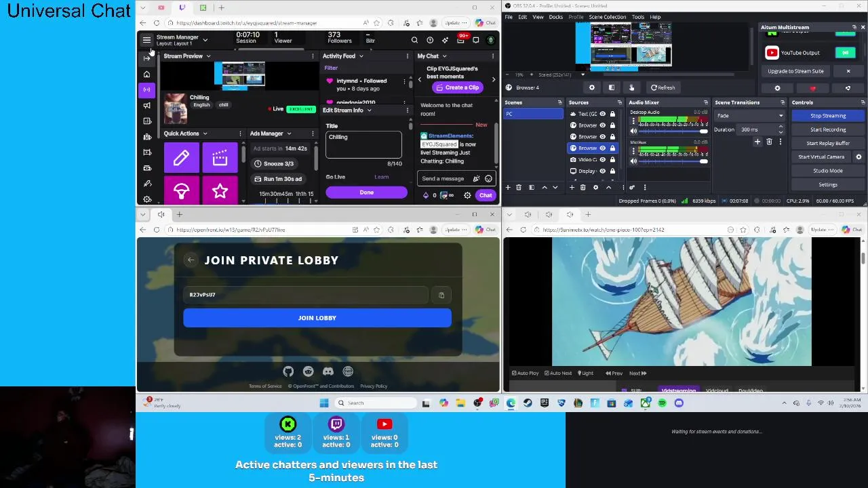Viewport: 868px width, 488px height.
Task: Open the Fade scene transition dropdown
Action: (750, 116)
